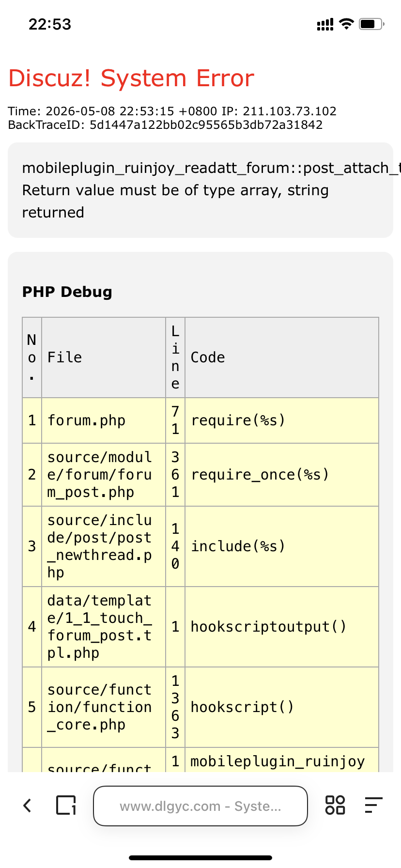Tap the Code column header
The height and width of the screenshot is (868, 401).
(282, 357)
